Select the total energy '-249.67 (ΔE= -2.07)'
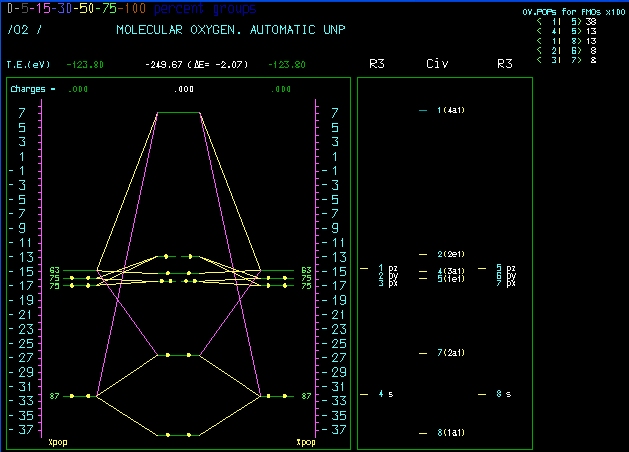This screenshot has width=629, height=452. click(x=197, y=65)
